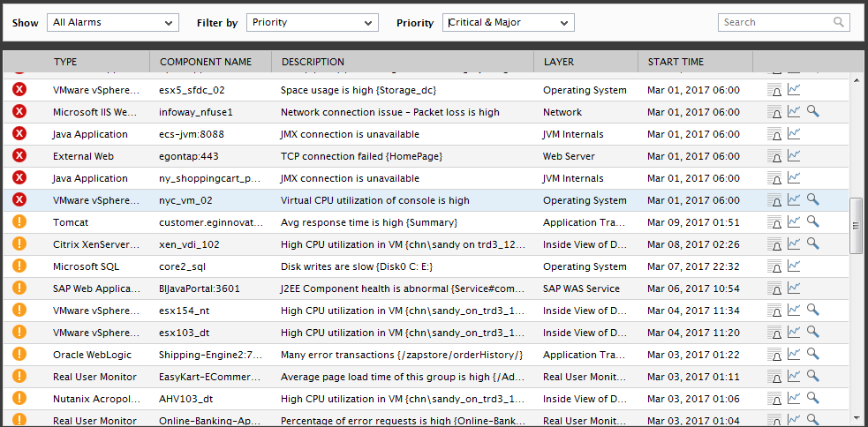This screenshot has width=868, height=427.
Task: Click bell icon for ny_shoppingcart row
Action: [774, 178]
